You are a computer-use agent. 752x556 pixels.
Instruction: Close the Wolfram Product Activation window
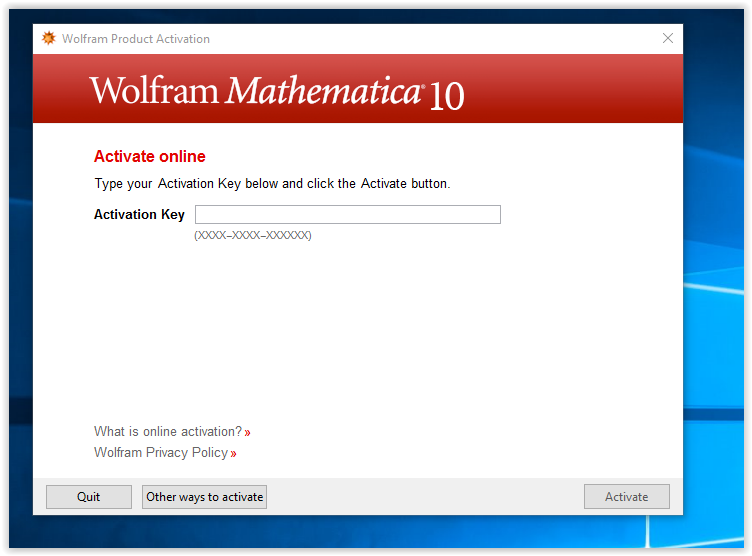668,38
